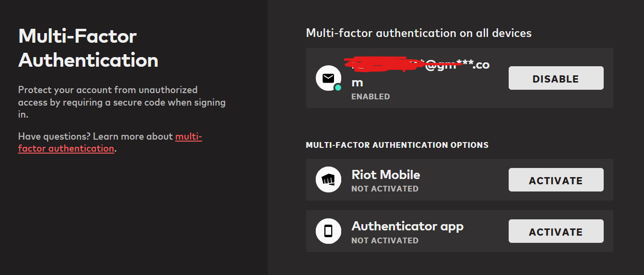The width and height of the screenshot is (644, 275).
Task: Click the large Multi-Factor Authentication page title
Action: (x=88, y=48)
